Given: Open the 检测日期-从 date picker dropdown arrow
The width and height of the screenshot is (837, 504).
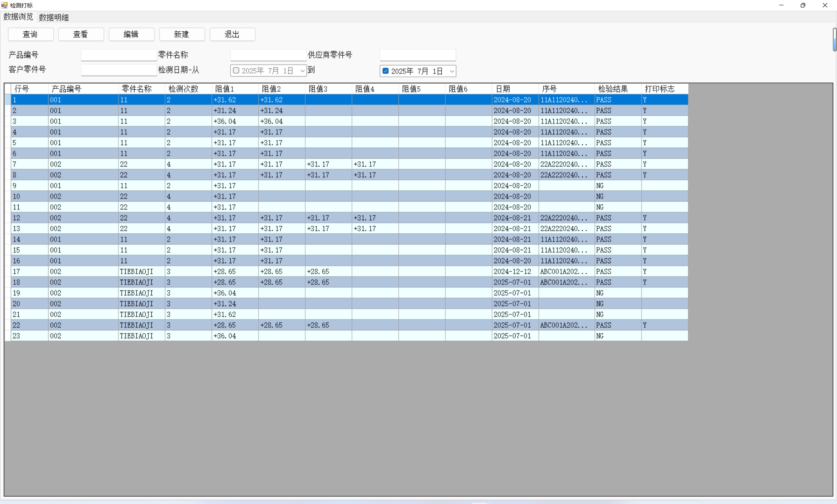Looking at the screenshot, I should (x=302, y=71).
